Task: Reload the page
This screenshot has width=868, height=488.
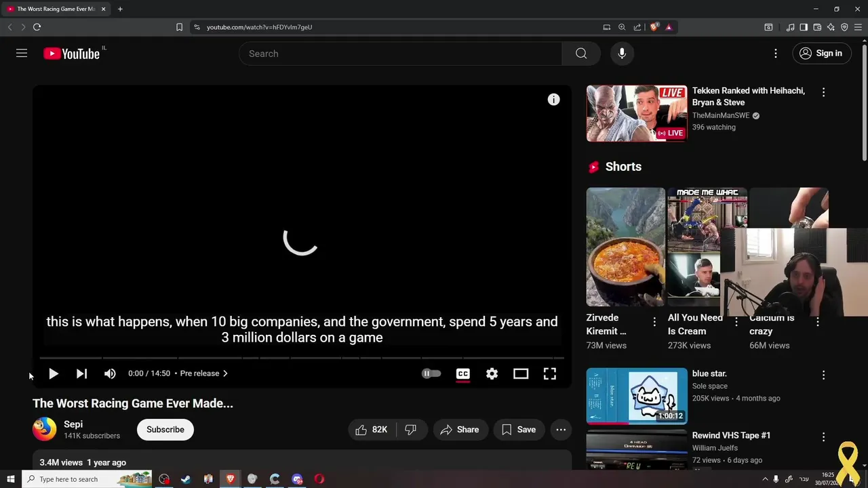Action: [x=37, y=27]
